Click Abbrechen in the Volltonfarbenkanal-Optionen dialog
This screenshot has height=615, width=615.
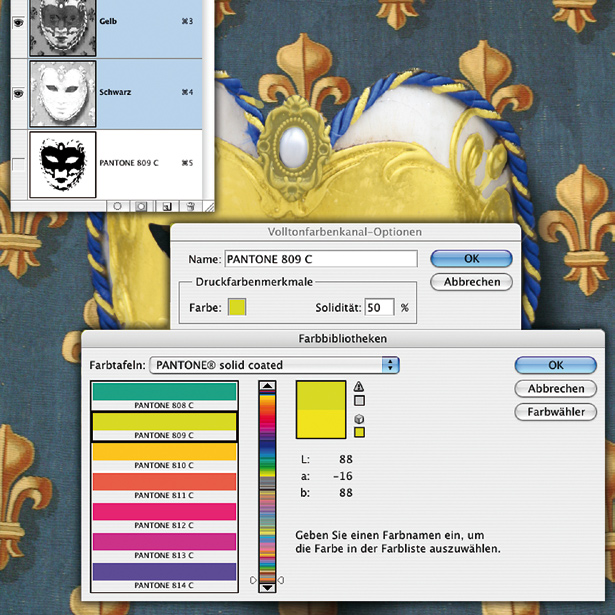point(471,282)
